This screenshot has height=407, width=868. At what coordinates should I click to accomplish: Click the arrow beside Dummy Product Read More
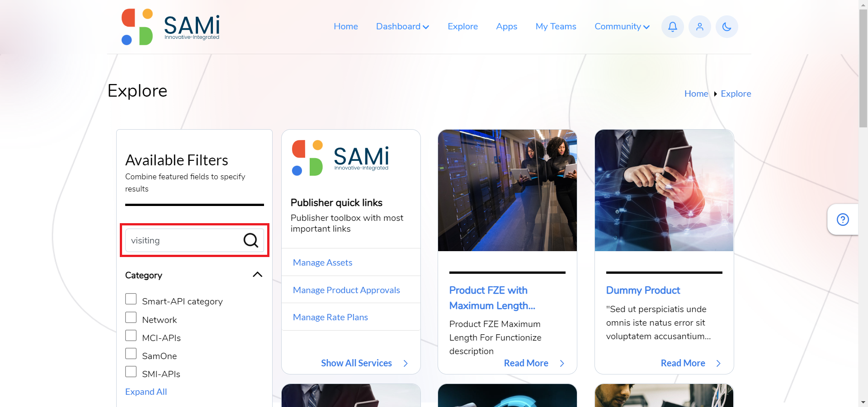click(x=718, y=363)
